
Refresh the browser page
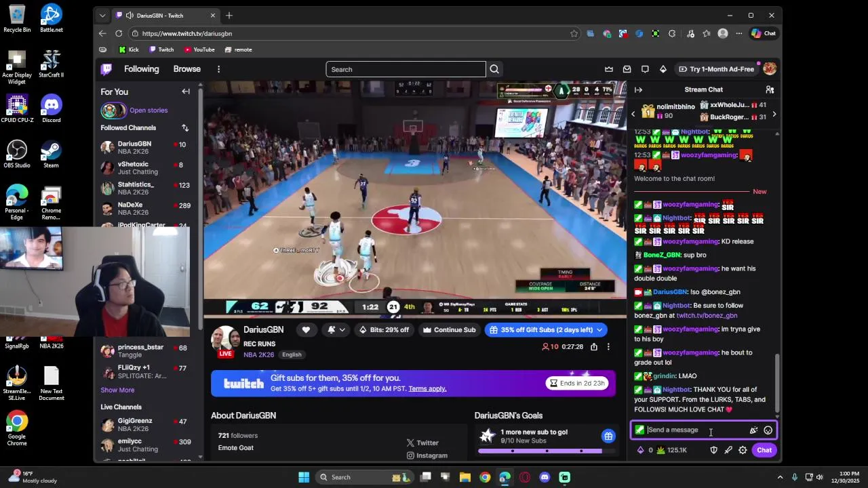[x=119, y=33]
